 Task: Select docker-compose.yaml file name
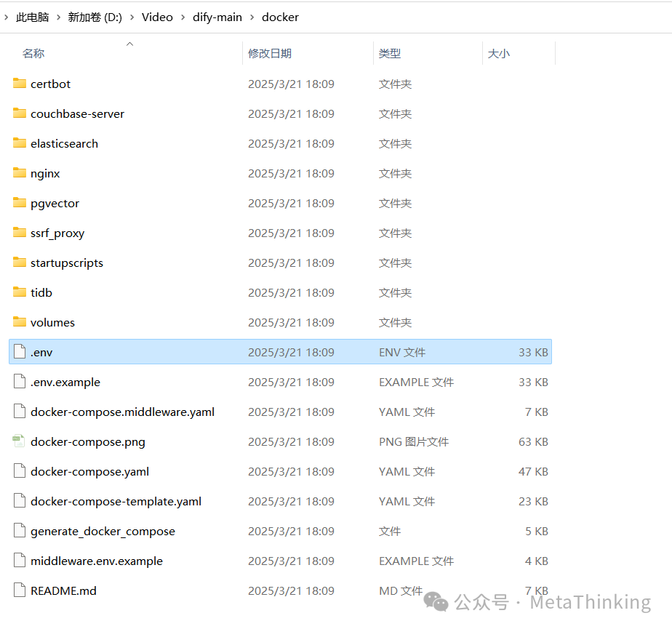point(90,471)
